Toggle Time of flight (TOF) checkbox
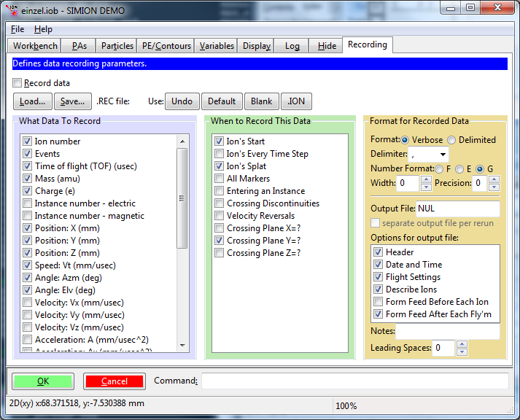 28,166
